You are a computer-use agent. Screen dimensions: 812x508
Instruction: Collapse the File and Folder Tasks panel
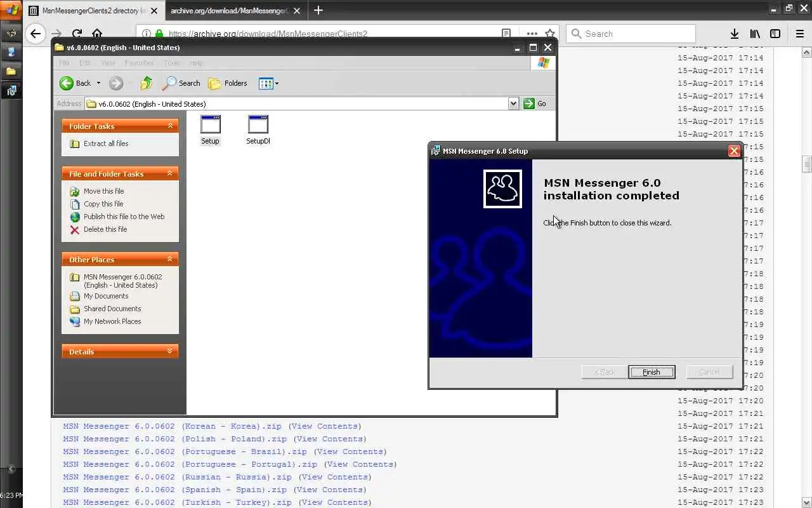pos(170,174)
